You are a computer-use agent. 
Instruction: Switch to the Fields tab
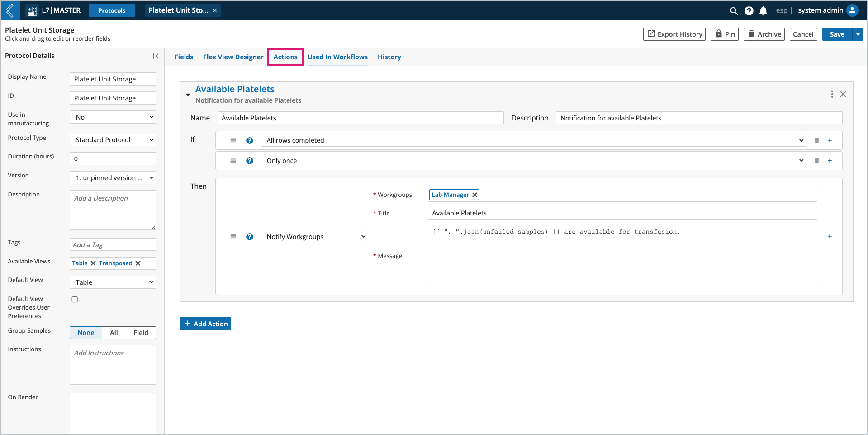coord(184,57)
